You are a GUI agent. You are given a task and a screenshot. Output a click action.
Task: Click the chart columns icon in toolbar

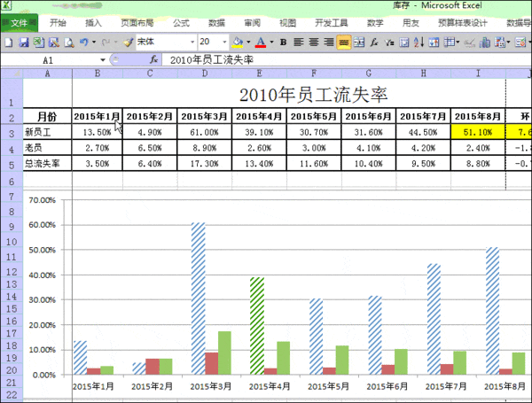[485, 43]
